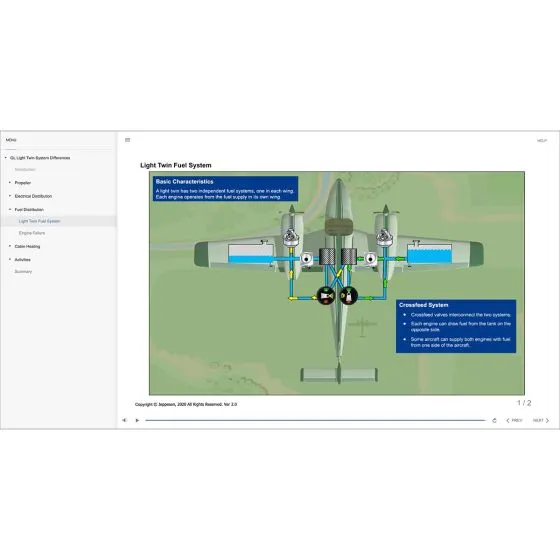Click the left gray fuel strainer block
The width and height of the screenshot is (560, 560).
pos(327,256)
